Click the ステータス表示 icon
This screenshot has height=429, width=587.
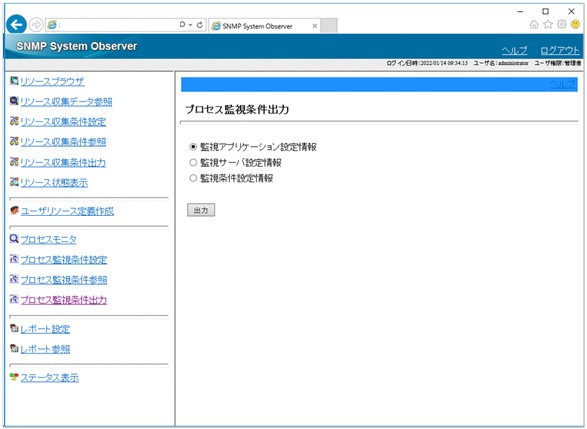coord(14,377)
